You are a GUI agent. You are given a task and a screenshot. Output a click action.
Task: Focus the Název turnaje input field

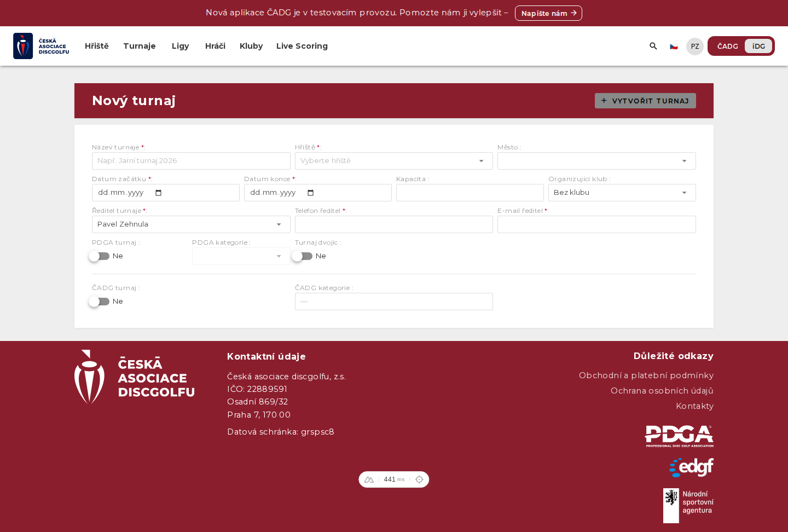[191, 161]
